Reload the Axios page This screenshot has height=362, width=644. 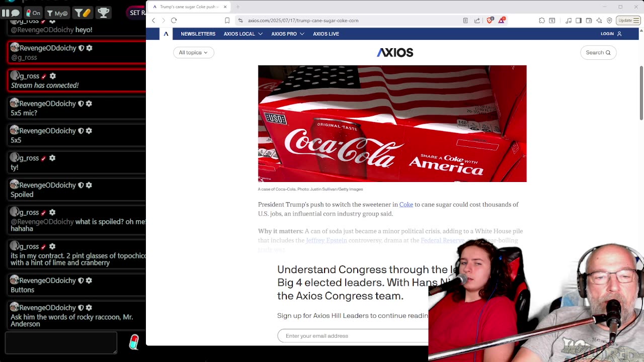click(x=174, y=21)
